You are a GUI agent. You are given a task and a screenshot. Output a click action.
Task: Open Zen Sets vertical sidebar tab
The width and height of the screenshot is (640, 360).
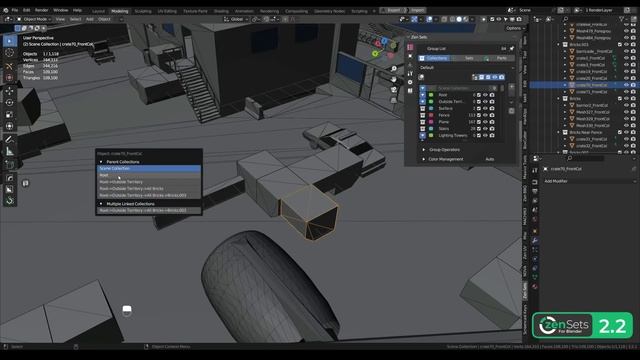click(x=525, y=290)
